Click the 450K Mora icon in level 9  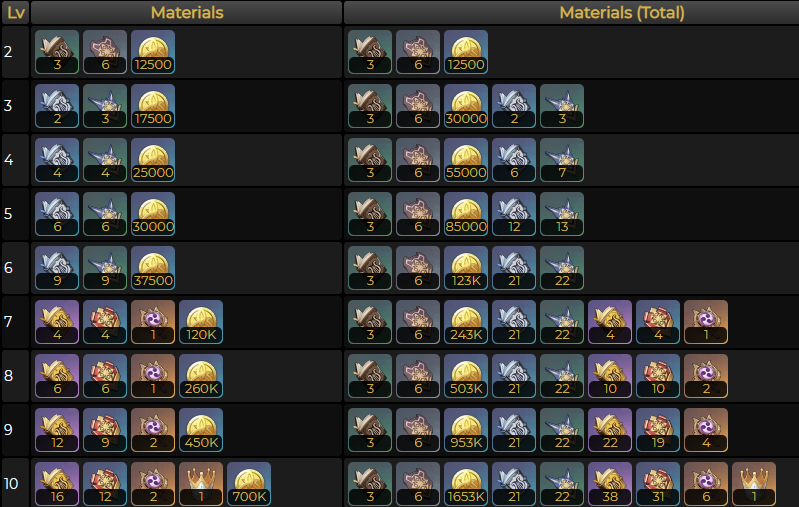pyautogui.click(x=201, y=430)
